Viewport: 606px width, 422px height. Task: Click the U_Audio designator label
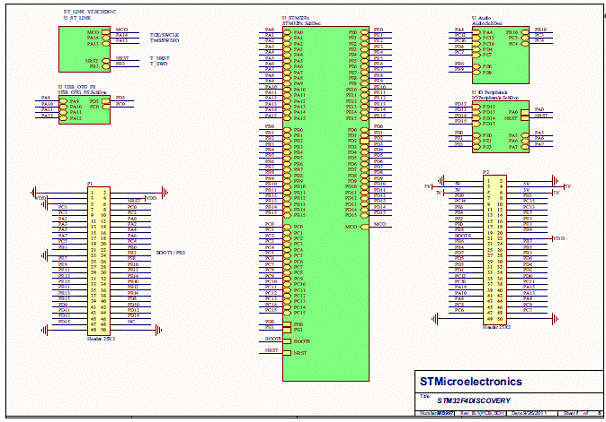482,18
